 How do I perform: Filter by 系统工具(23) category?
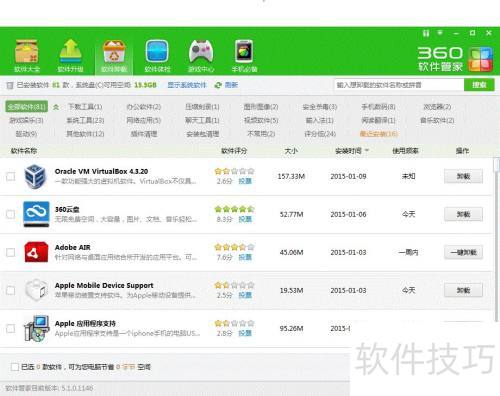pos(85,120)
